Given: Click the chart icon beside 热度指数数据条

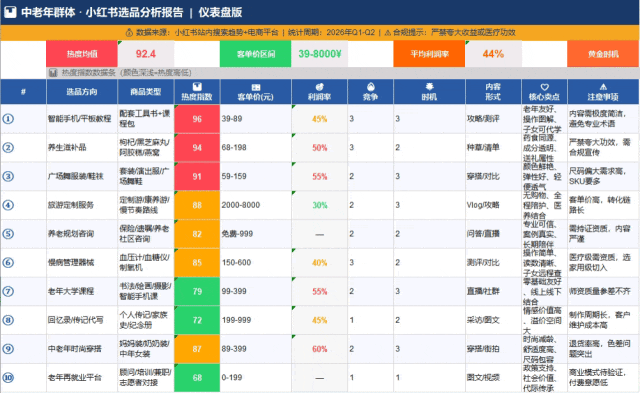Looking at the screenshot, I should [x=53, y=73].
